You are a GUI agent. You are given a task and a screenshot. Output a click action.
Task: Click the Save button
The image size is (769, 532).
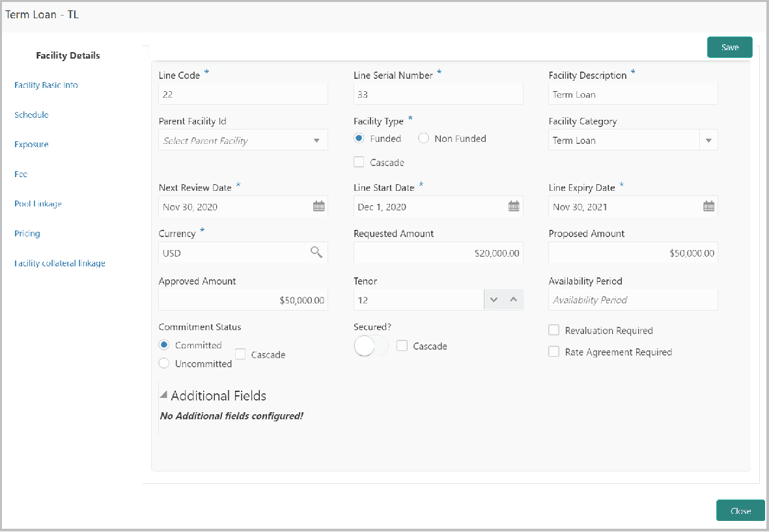(x=729, y=48)
